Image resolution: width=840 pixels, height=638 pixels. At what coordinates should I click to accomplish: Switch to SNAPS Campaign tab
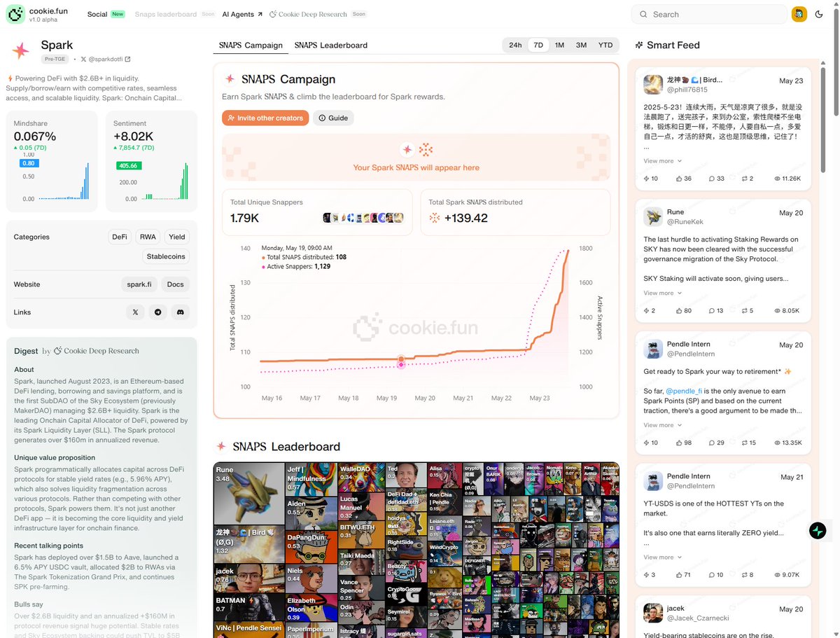(251, 46)
